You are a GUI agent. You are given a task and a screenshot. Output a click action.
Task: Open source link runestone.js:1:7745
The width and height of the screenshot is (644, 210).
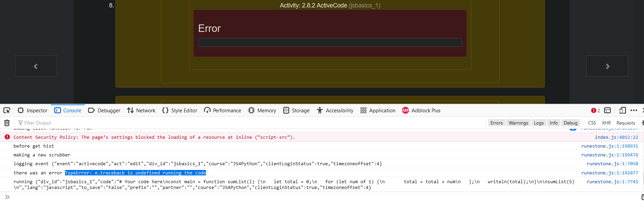[612, 182]
